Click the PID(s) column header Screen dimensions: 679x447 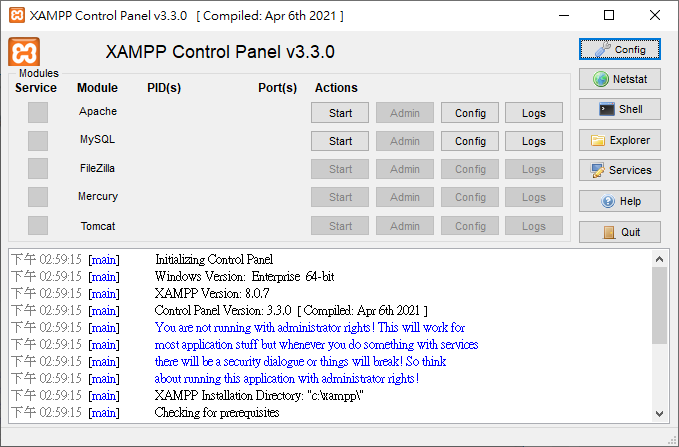tap(164, 87)
